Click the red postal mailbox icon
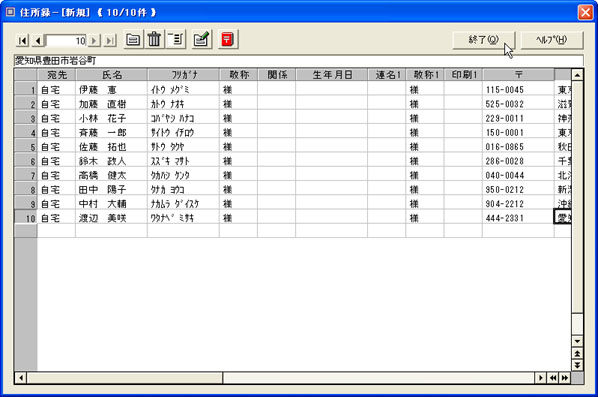 point(228,39)
